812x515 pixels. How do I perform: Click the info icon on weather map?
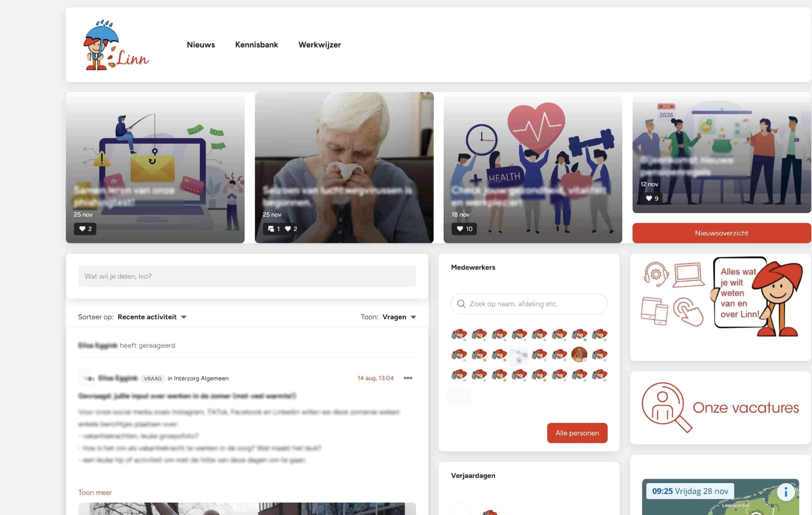tap(785, 492)
